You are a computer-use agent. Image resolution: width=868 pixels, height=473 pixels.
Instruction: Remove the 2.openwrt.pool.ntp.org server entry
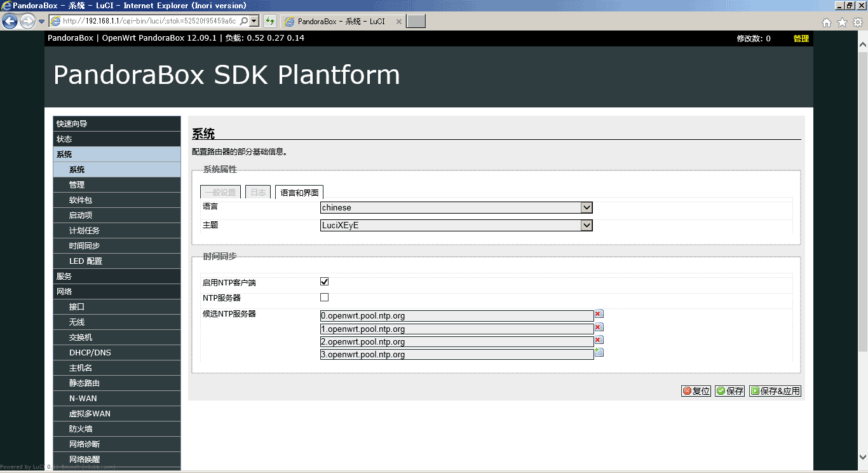tap(599, 339)
